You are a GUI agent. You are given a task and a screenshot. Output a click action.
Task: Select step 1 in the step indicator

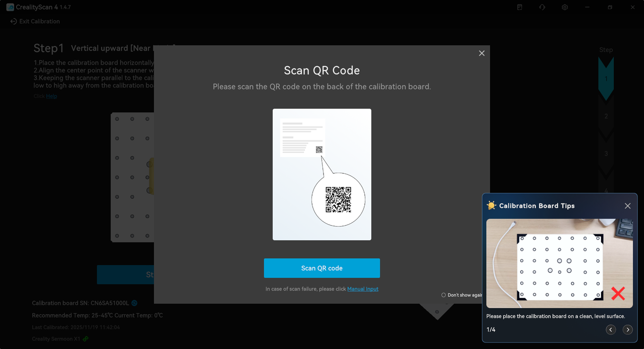[606, 79]
